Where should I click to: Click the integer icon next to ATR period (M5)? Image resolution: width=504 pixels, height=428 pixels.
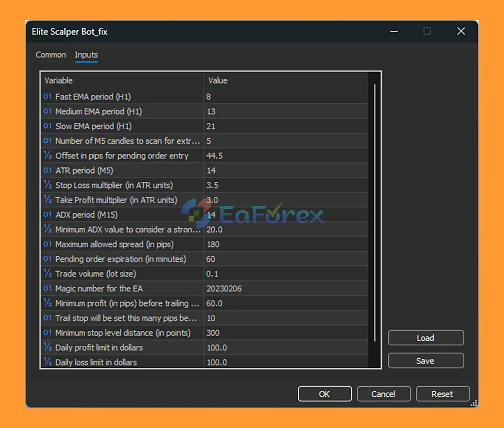(x=47, y=170)
